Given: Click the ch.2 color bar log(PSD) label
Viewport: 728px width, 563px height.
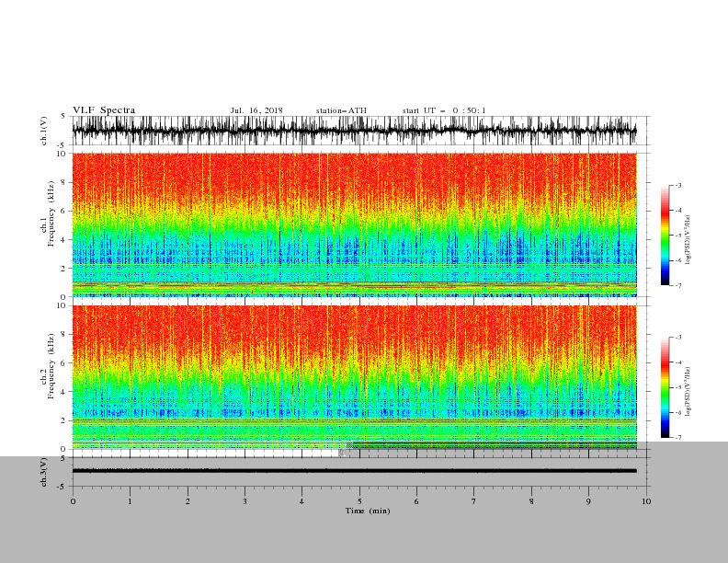Looking at the screenshot, I should pos(688,391).
